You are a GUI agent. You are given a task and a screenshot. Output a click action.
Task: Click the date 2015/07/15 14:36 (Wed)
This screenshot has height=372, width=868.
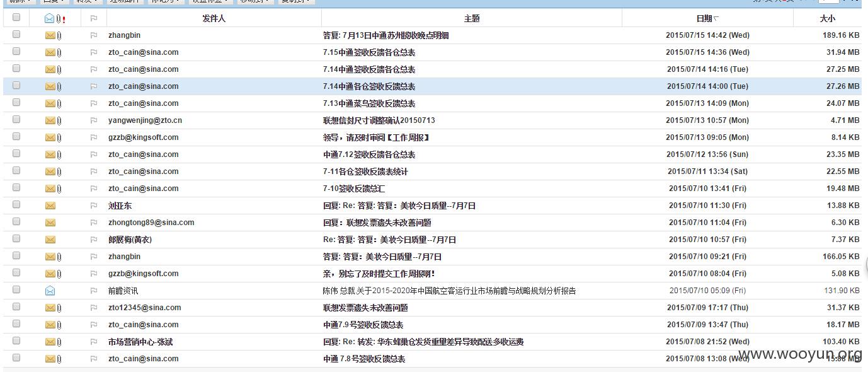(x=708, y=52)
